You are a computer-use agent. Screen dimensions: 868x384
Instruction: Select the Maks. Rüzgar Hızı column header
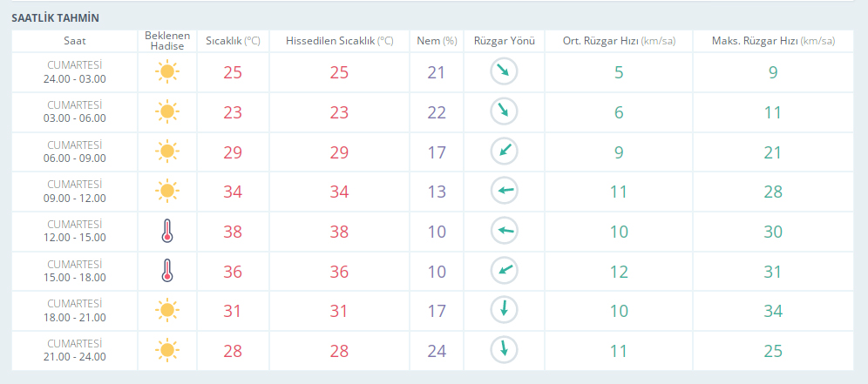coord(772,41)
